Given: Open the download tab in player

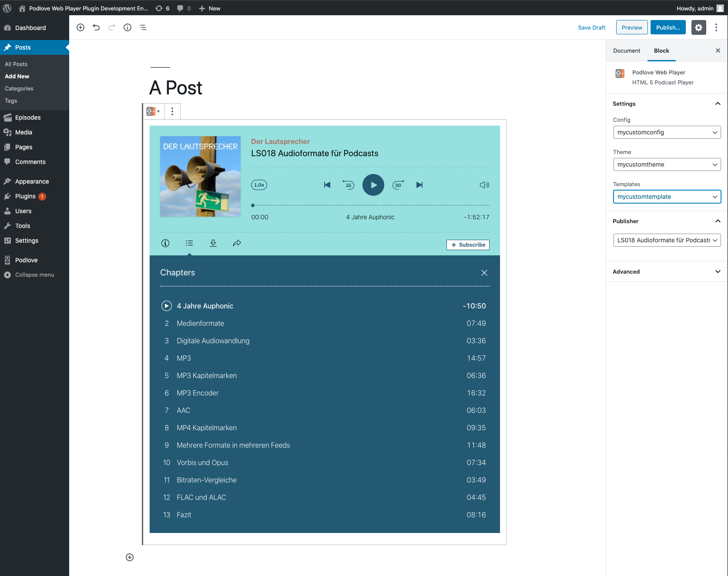Looking at the screenshot, I should 213,243.
